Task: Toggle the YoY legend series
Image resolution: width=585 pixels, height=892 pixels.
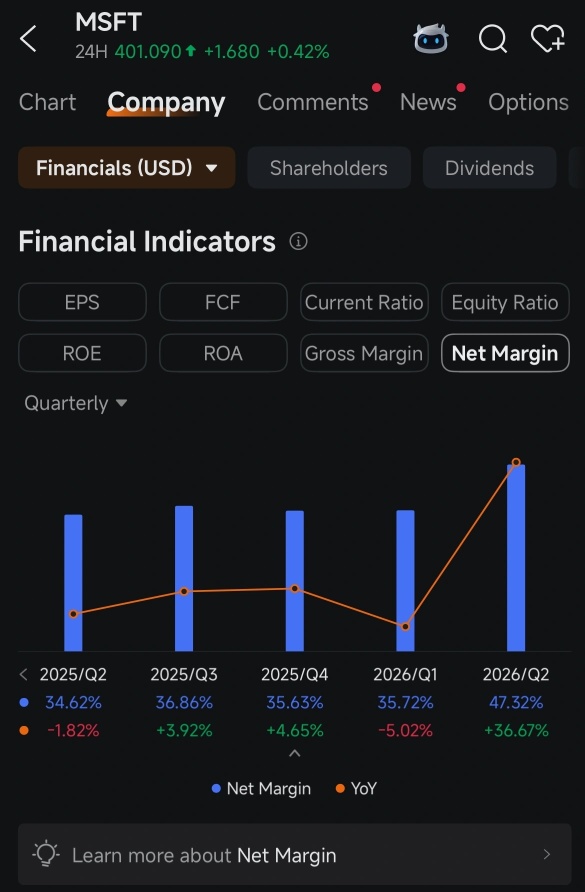Action: click(356, 788)
